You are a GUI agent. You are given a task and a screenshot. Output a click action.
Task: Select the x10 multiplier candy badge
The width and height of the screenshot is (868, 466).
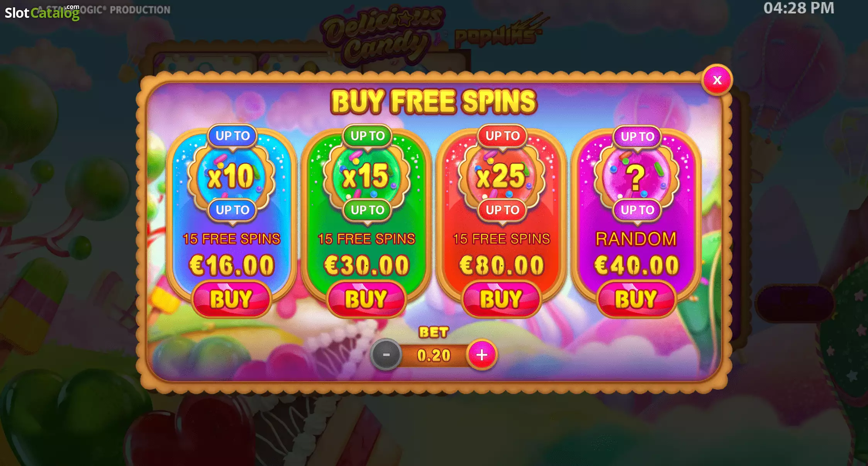[231, 176]
